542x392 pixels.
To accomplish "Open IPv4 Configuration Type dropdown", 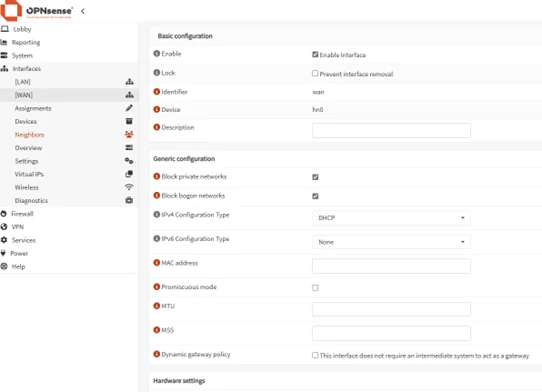I will [391, 218].
